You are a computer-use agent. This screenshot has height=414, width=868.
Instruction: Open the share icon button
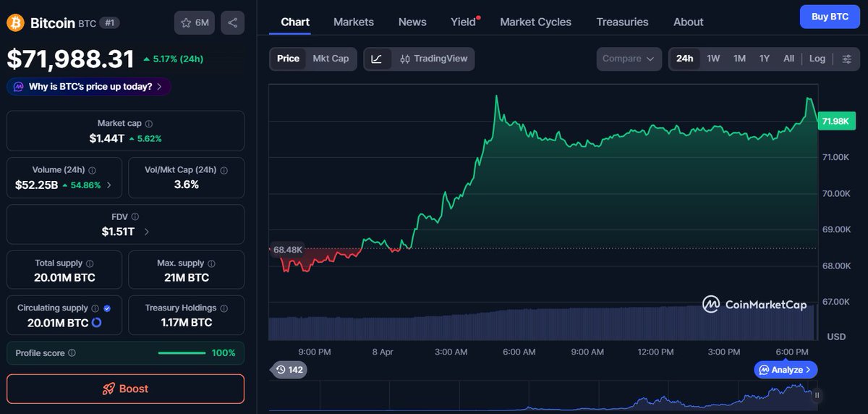[232, 23]
